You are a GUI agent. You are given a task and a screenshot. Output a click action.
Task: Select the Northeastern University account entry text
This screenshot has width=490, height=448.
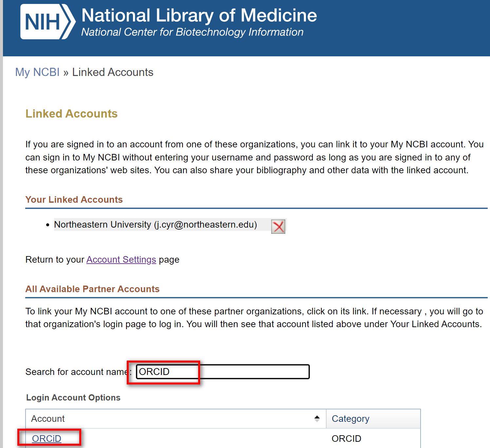(x=156, y=225)
